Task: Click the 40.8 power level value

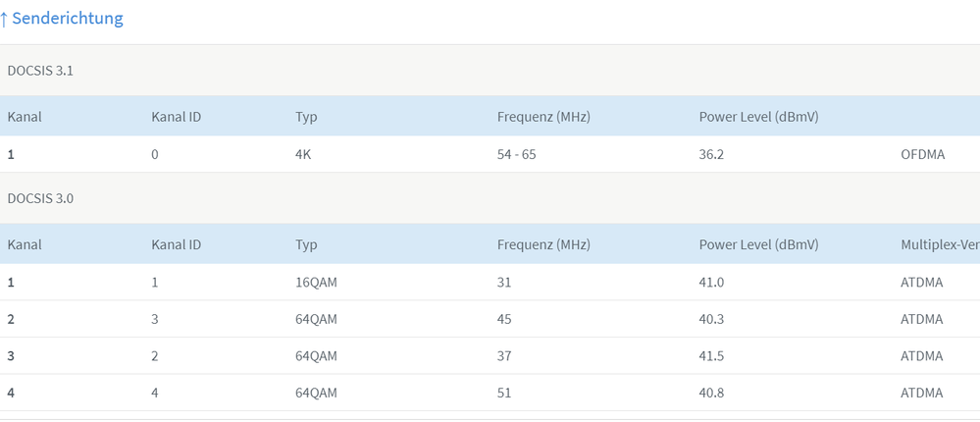Action: click(711, 394)
